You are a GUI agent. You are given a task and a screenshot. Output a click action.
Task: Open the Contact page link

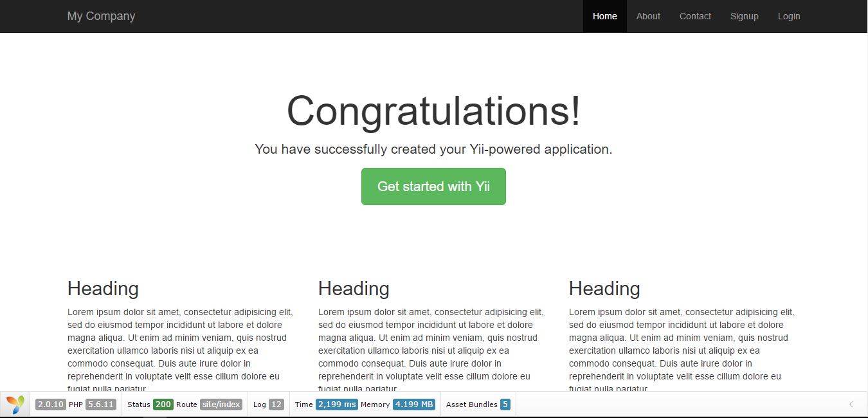pyautogui.click(x=695, y=16)
